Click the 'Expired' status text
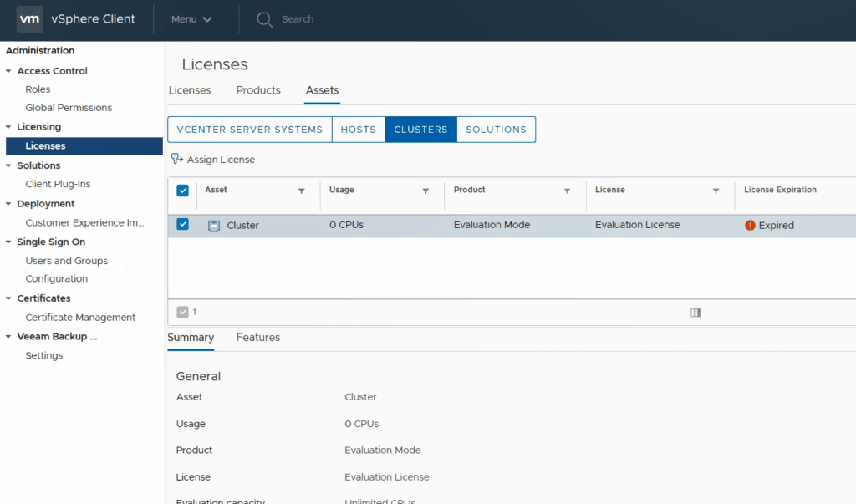 point(777,226)
